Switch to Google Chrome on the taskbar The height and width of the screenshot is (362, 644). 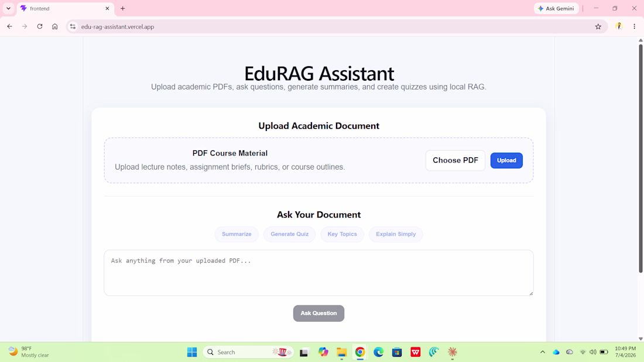(x=360, y=352)
